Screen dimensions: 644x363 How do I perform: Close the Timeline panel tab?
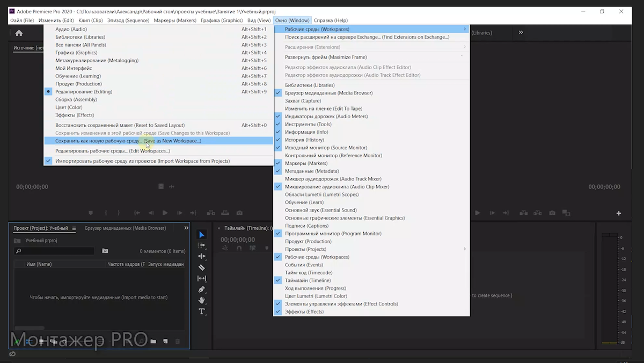tap(219, 228)
